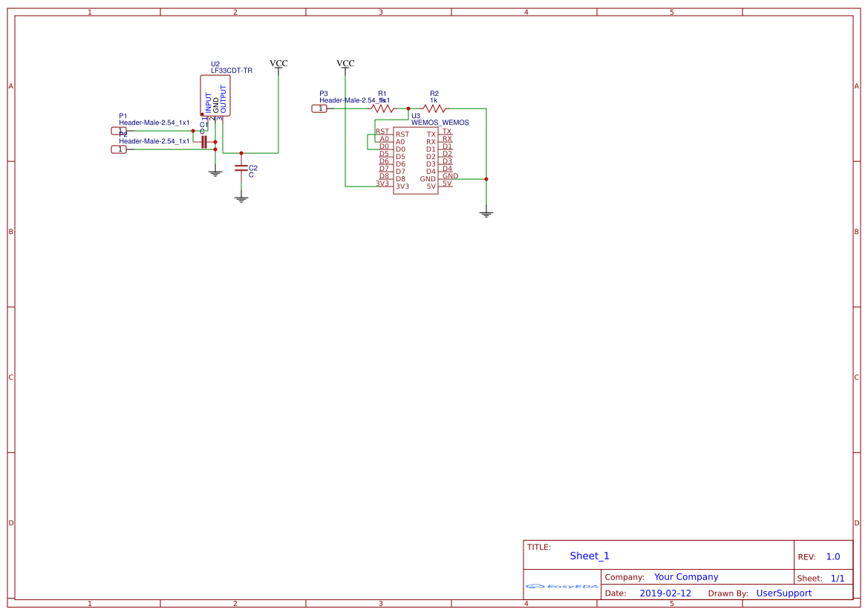Select the LF33CDT-TR regulator symbol U2
The width and height of the screenshot is (868, 615).
215,96
